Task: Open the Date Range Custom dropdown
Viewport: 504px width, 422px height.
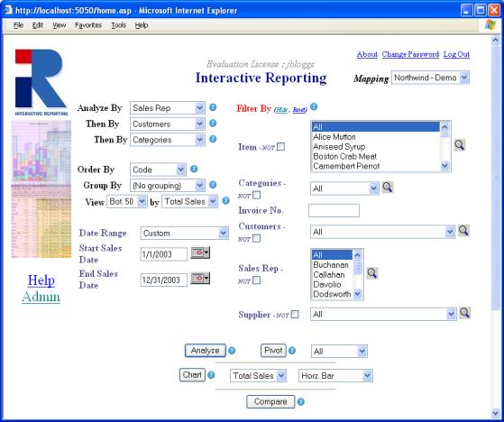Action: click(x=185, y=234)
